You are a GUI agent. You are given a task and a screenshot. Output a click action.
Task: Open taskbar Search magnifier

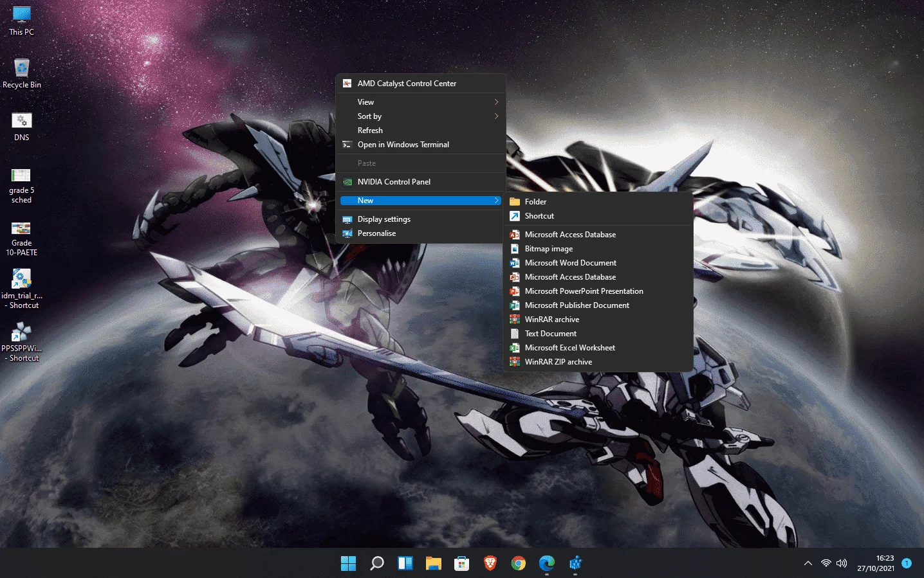click(x=377, y=563)
